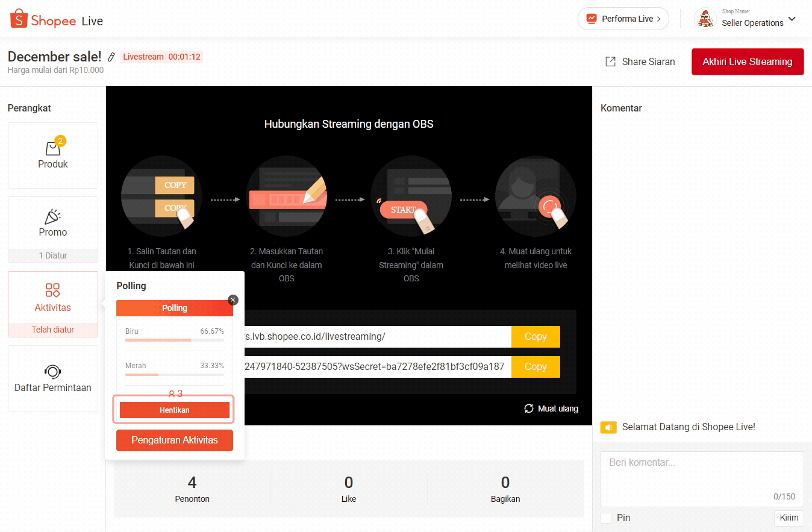Copy the livestream URL

[x=535, y=337]
